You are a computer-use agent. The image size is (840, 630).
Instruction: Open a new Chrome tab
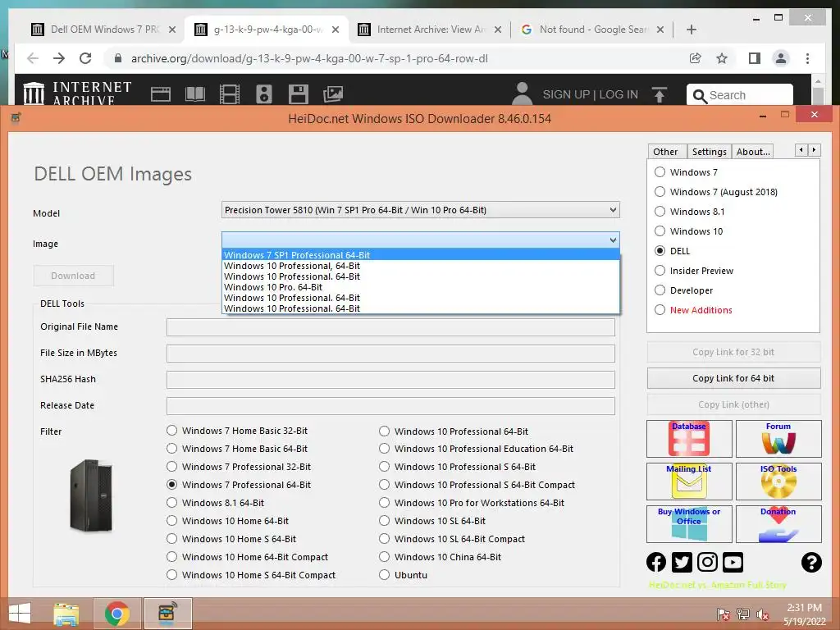click(691, 30)
